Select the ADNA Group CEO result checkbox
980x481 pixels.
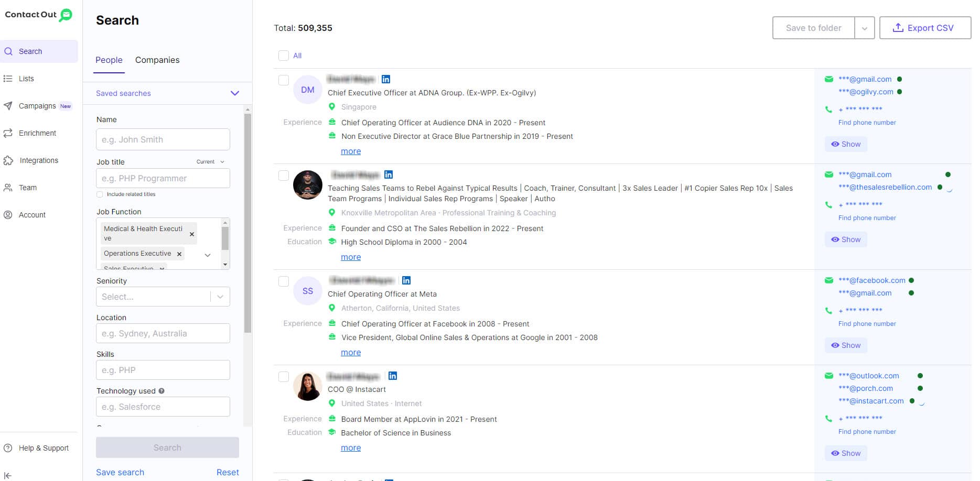(284, 80)
